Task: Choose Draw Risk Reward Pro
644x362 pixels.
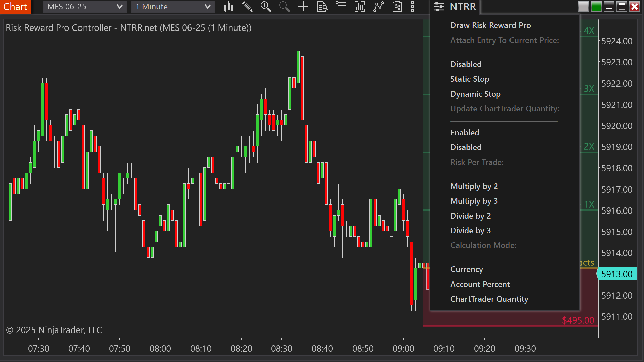Action: (490, 25)
